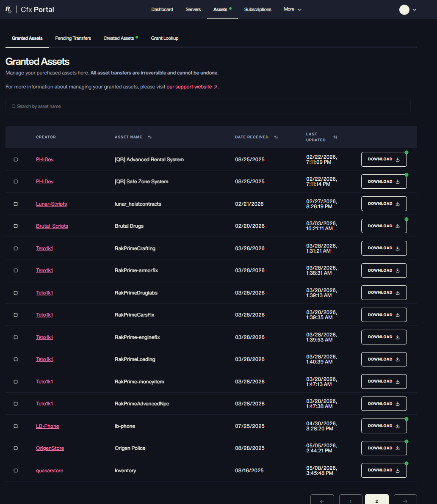
Task: Open Teto1k1 link in RakPrimeAdvancedNpc row
Action: click(x=44, y=404)
